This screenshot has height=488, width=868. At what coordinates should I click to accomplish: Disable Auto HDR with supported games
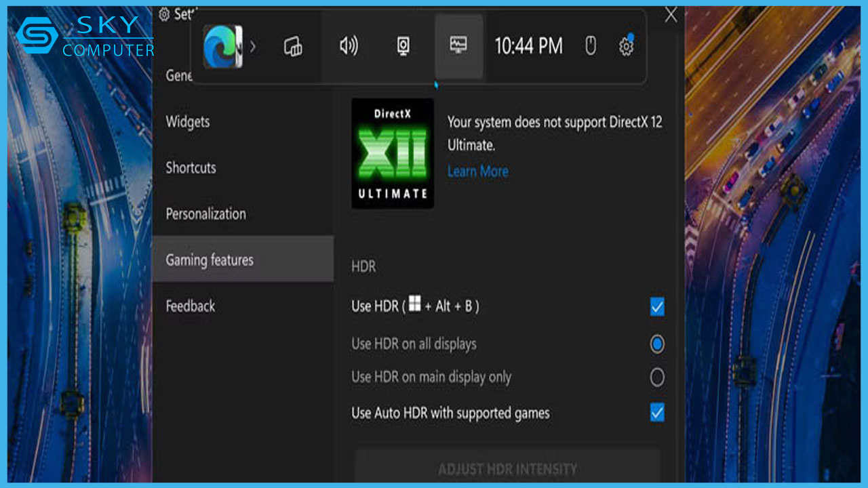tap(656, 413)
